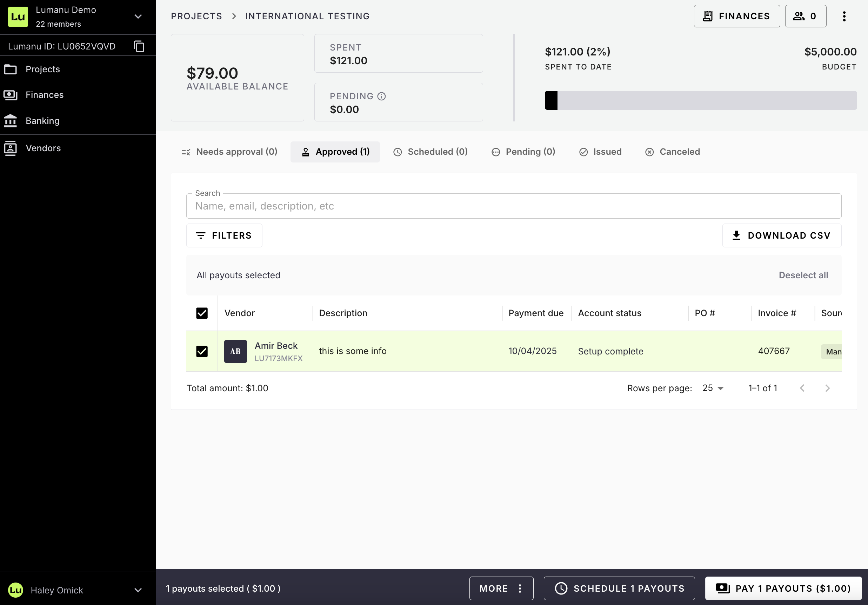The height and width of the screenshot is (605, 868).
Task: Open Banking from the sidebar
Action: [42, 121]
